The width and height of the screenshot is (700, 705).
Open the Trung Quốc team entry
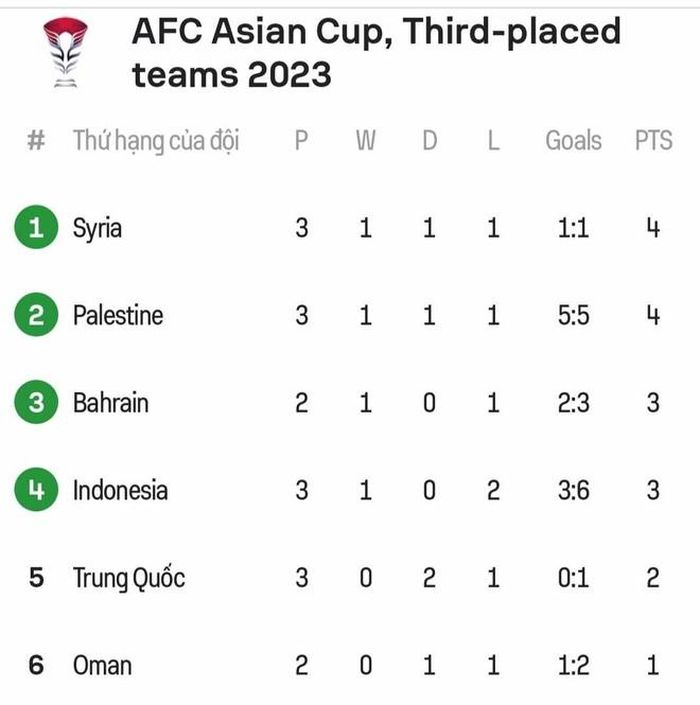(129, 578)
